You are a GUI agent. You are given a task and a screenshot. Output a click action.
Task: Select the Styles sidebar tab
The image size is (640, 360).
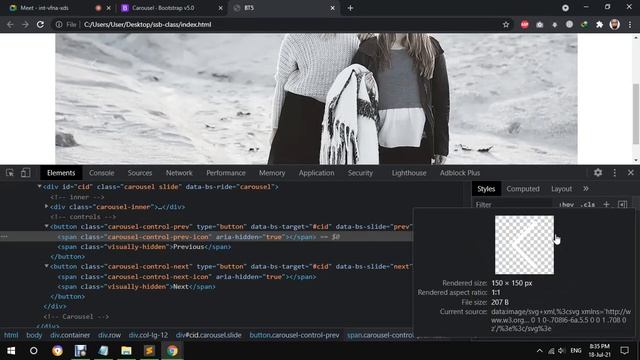(x=486, y=189)
